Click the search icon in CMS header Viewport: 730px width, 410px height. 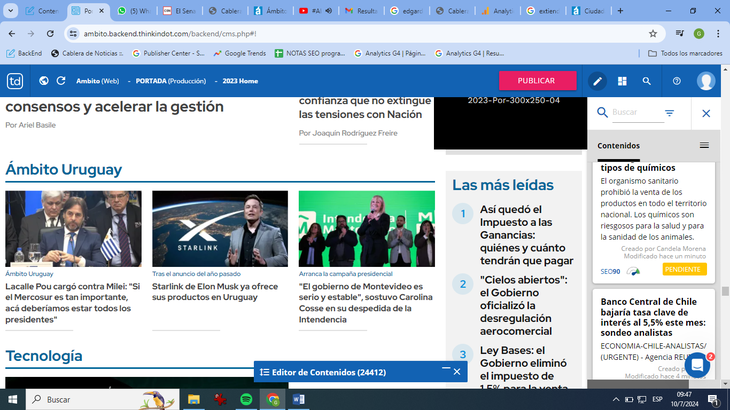pyautogui.click(x=647, y=81)
